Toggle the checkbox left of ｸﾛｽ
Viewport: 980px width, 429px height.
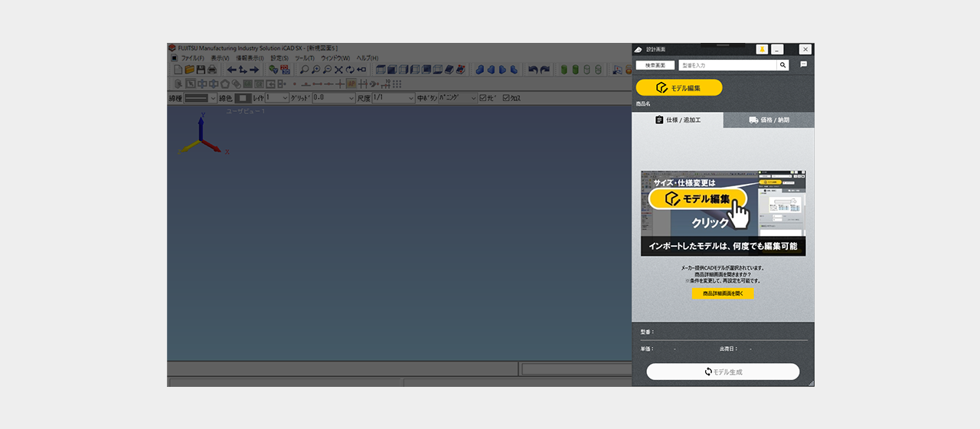pos(483,98)
